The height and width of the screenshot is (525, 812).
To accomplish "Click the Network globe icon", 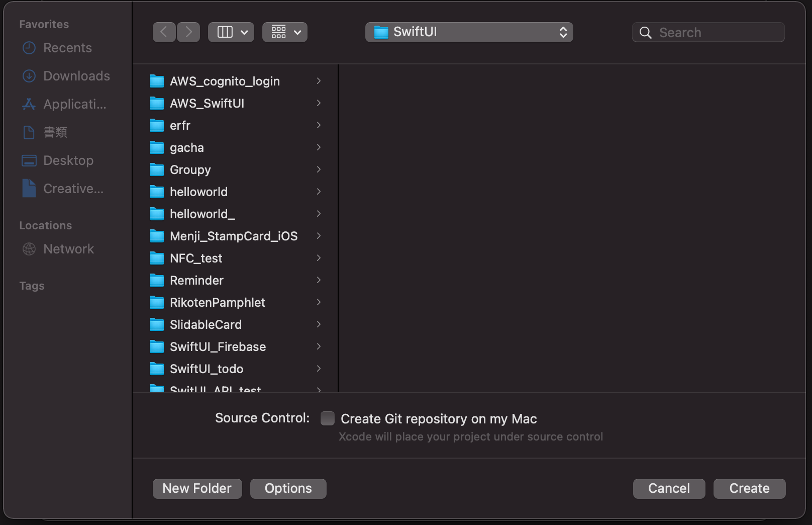I will click(x=29, y=249).
